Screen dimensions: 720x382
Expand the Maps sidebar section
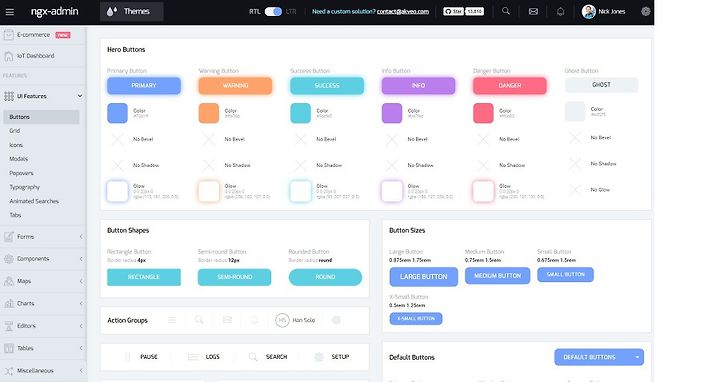(81, 281)
